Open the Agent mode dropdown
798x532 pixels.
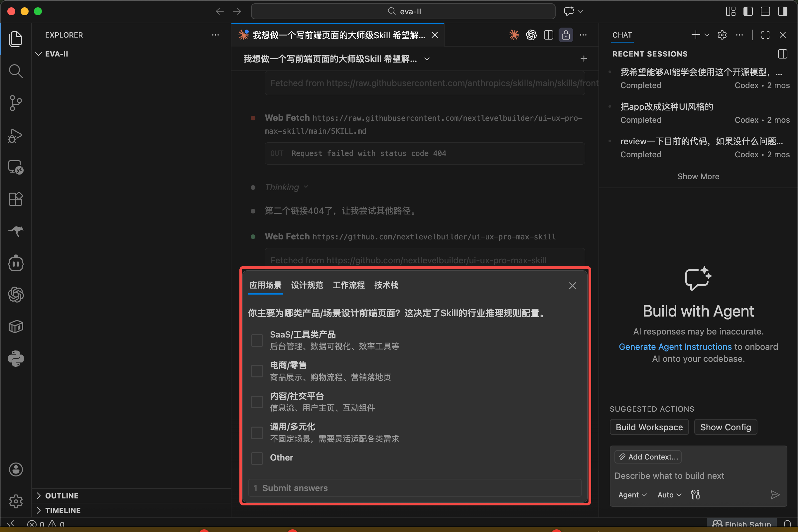[632, 495]
